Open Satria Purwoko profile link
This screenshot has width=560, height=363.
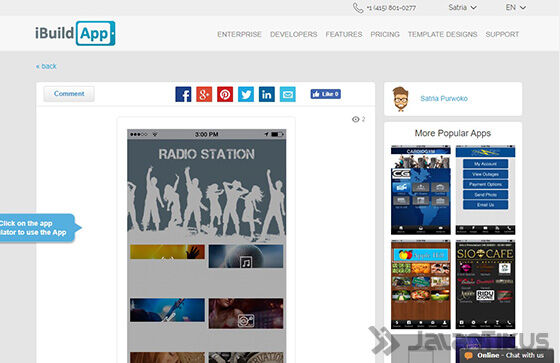[444, 98]
